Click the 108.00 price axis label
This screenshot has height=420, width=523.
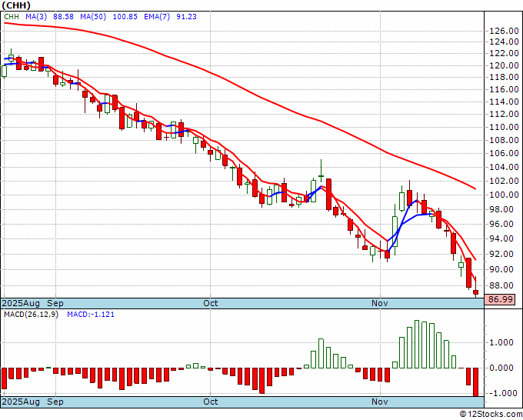click(504, 140)
